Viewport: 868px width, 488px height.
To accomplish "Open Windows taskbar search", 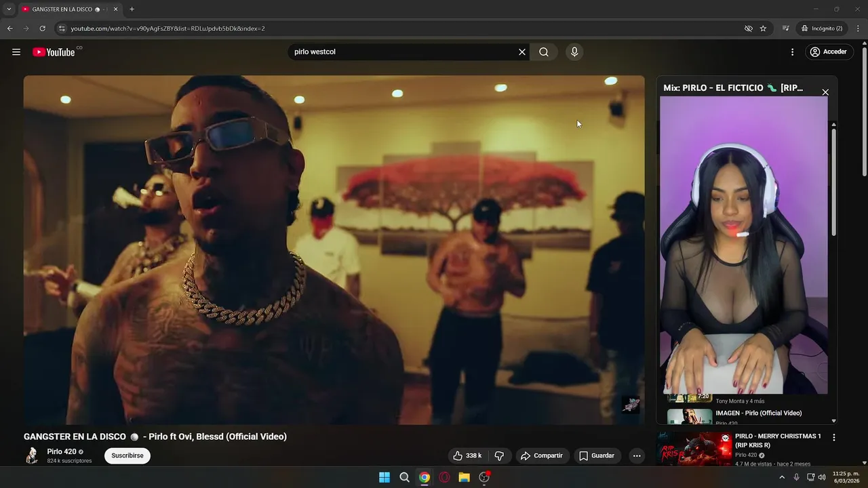I will (404, 477).
